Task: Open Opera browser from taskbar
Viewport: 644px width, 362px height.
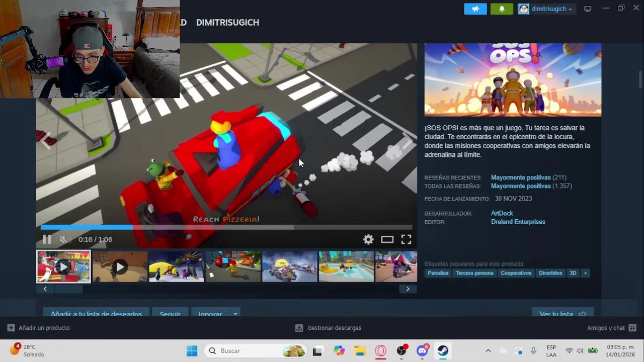Action: 381,351
